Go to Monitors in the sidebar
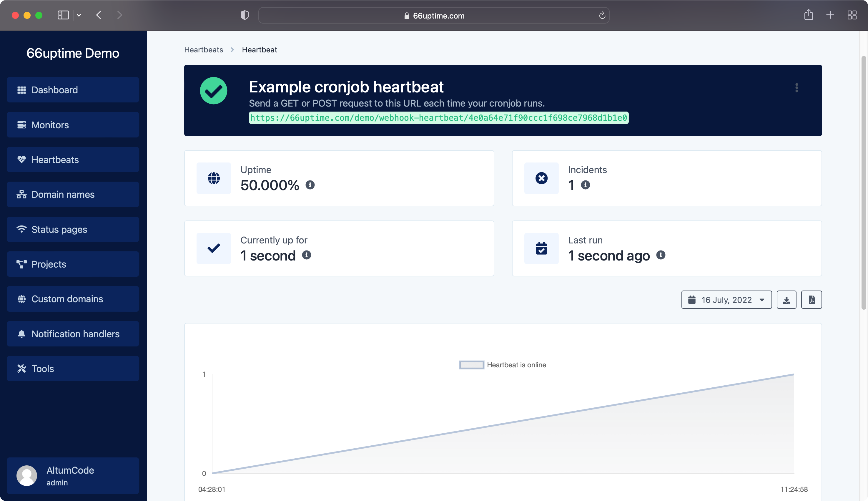Screen dimensions: 868x501 click(73, 125)
